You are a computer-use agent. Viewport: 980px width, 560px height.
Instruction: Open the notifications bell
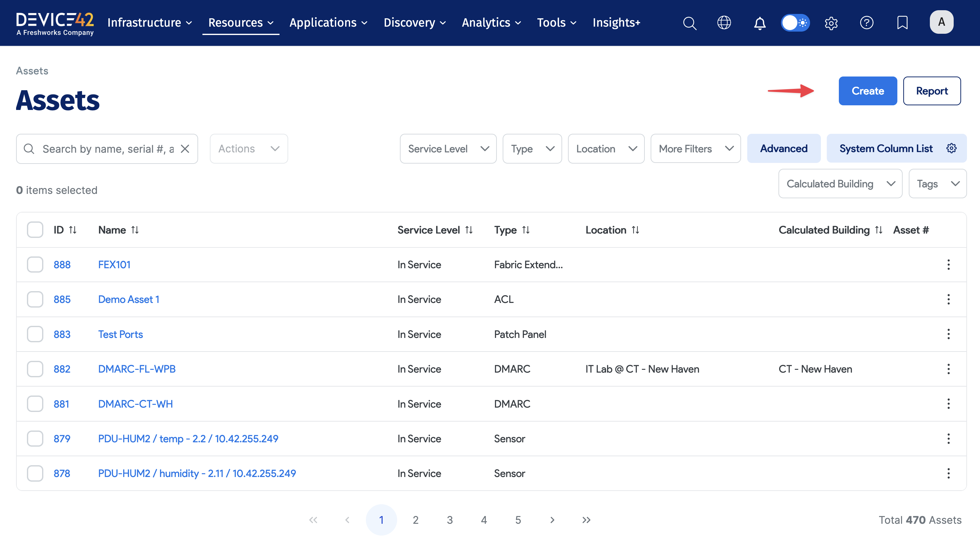tap(759, 23)
